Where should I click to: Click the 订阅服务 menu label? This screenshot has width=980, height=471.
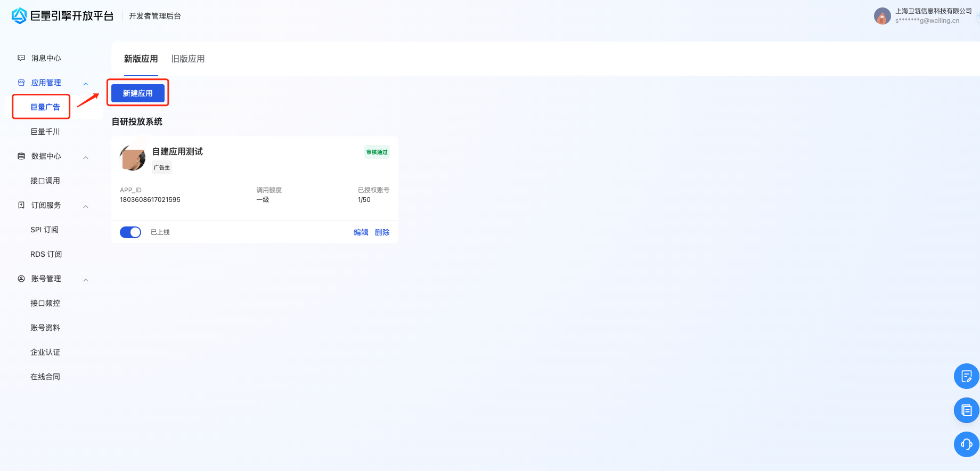pos(46,205)
